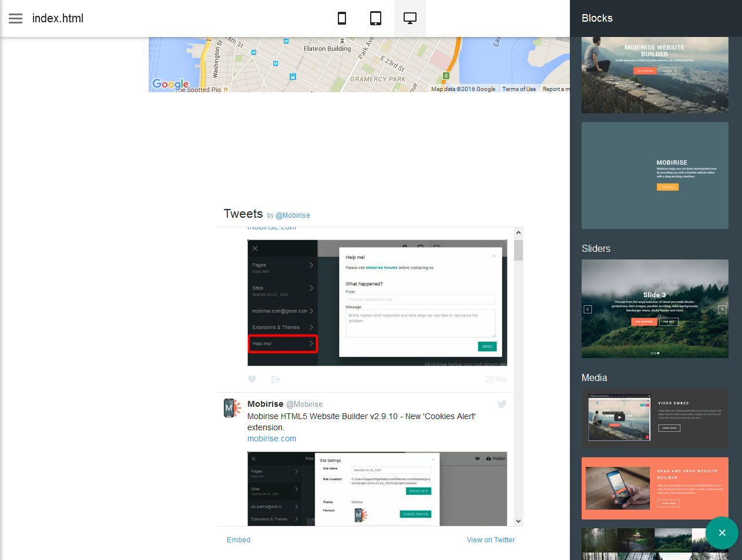The image size is (742, 560).
Task: Switch to mobile phone preview
Action: (342, 18)
